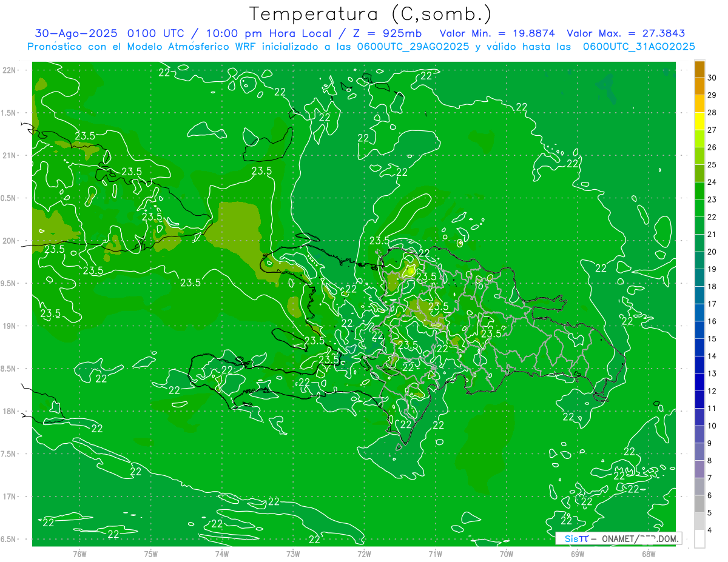Click the "20N" latitude axis label
Viewport: 728px width, 562px height.
tap(10, 241)
